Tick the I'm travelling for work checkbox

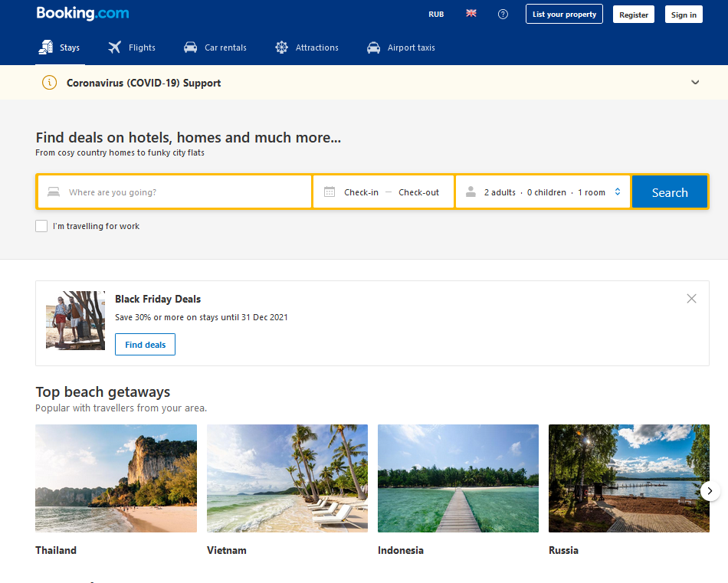click(41, 226)
